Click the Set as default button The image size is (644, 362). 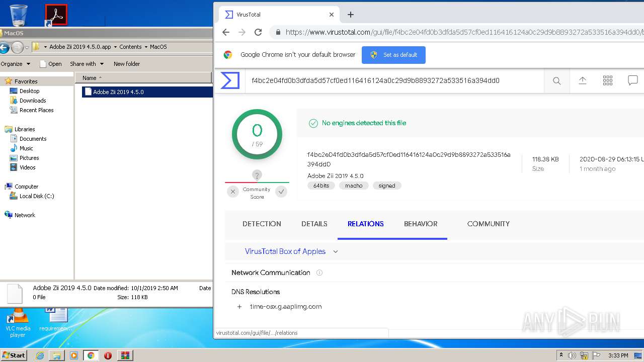coord(393,55)
